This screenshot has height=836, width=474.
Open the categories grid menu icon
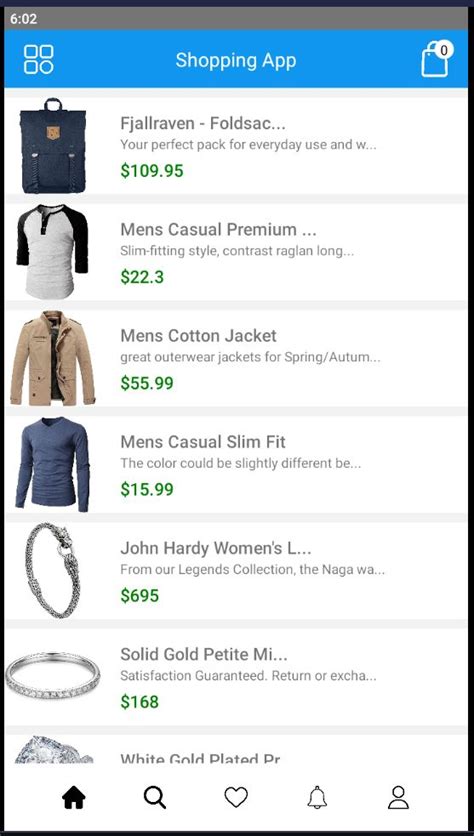[39, 59]
